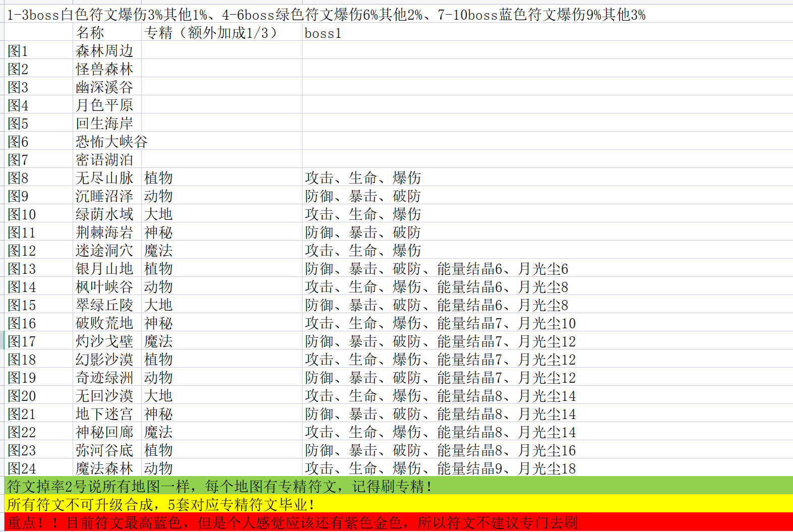This screenshot has width=793, height=532.
Task: Click cell '魔法森林'
Action: click(107, 467)
